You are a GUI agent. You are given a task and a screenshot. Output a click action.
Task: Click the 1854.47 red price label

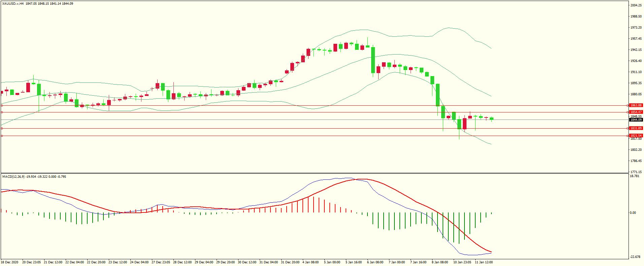click(x=636, y=112)
